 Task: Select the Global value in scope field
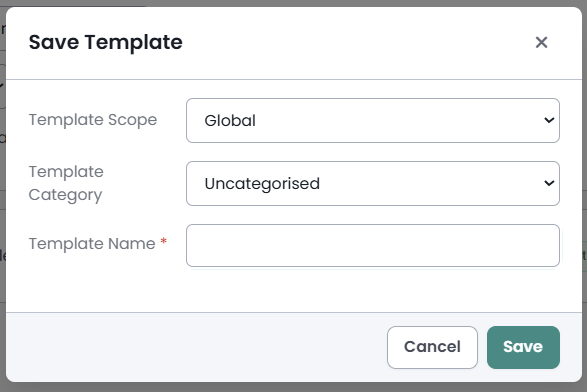[230, 121]
